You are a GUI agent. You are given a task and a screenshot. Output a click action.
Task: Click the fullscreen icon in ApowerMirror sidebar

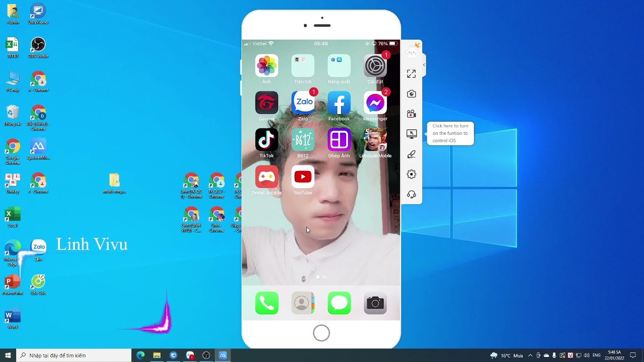(x=412, y=74)
